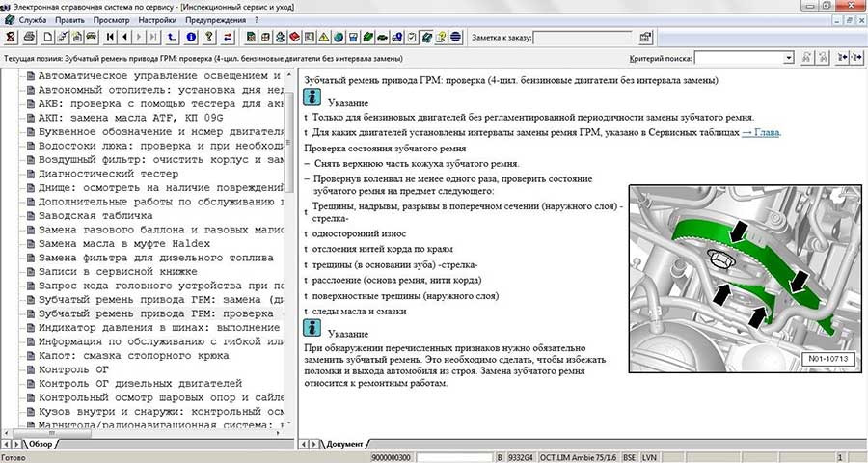Switch to the Документ tab
868x463 pixels.
tap(344, 444)
